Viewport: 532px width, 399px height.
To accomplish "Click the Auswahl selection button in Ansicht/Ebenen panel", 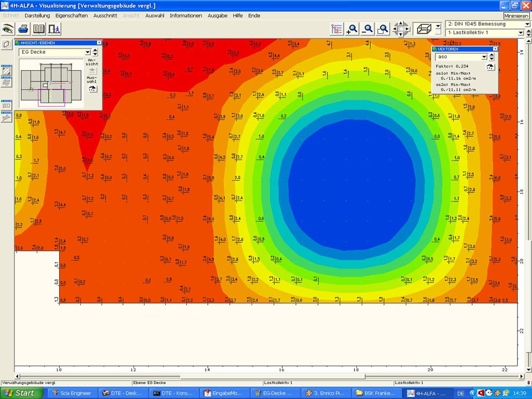I will pos(92,88).
